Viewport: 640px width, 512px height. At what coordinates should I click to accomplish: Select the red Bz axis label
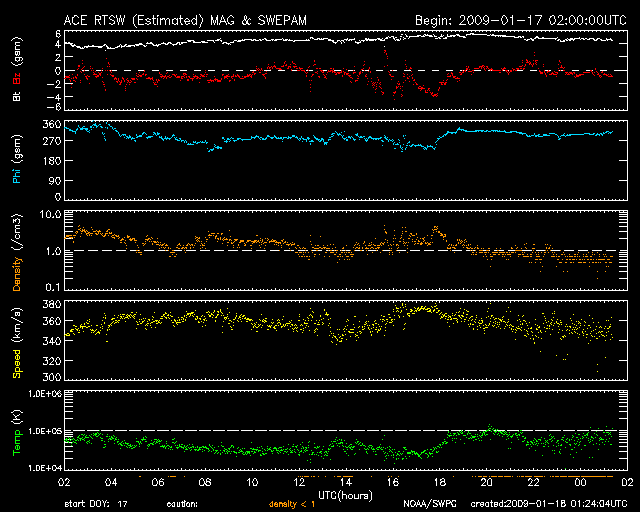coord(16,79)
